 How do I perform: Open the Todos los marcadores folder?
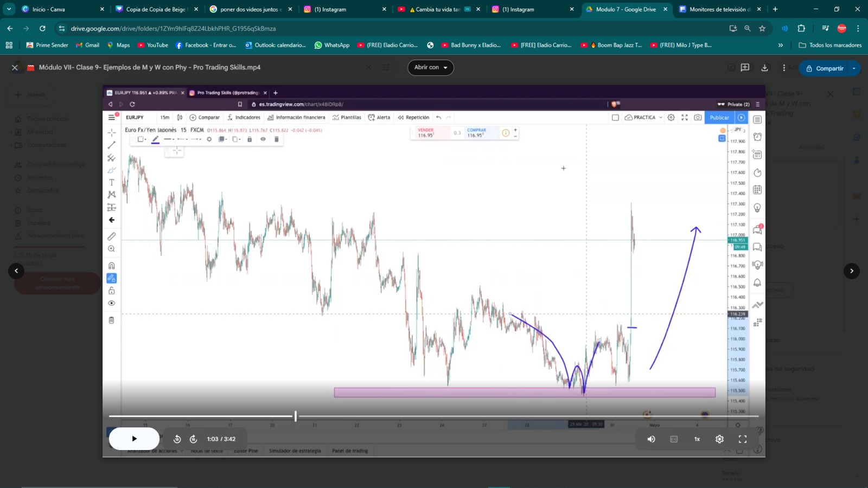tap(830, 45)
